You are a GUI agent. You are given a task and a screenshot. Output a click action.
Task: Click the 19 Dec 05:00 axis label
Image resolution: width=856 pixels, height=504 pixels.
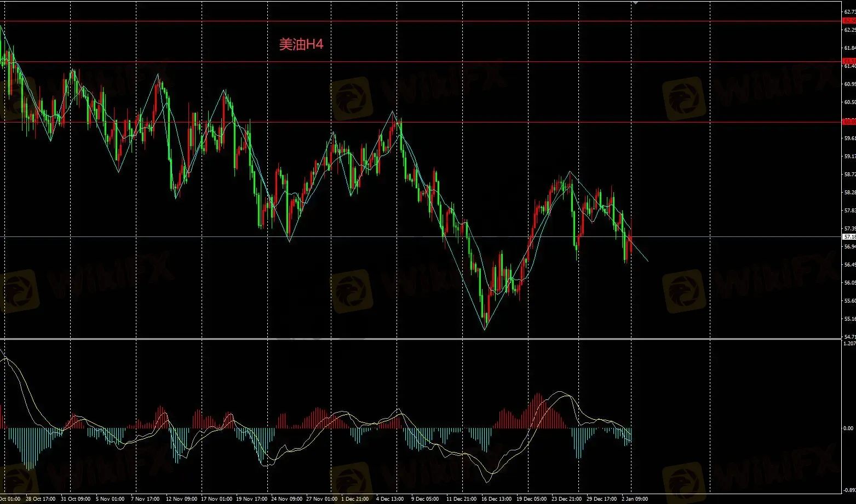(531, 499)
